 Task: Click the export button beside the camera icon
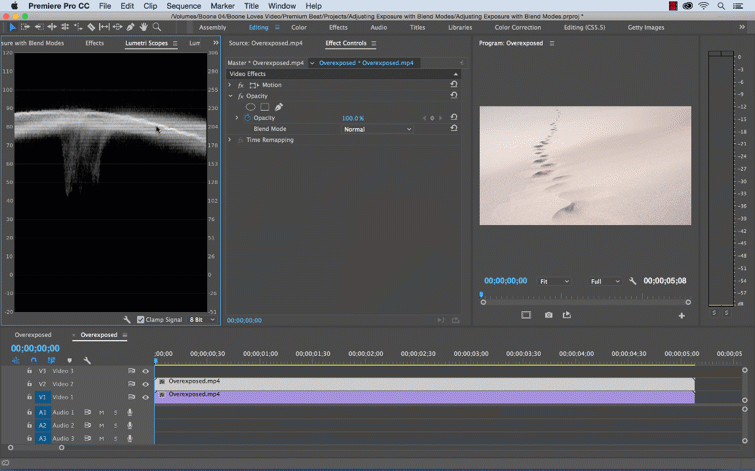567,315
